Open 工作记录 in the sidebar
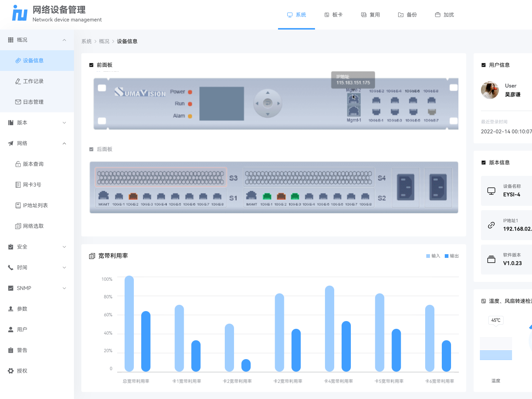 coord(37,81)
